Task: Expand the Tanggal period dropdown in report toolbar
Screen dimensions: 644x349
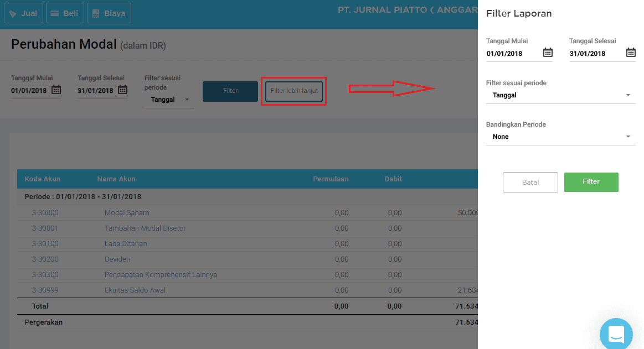Action: coord(169,100)
